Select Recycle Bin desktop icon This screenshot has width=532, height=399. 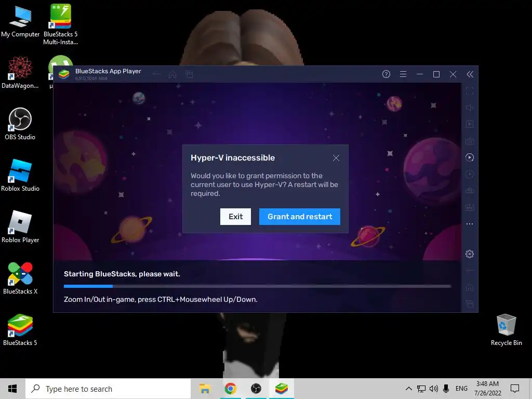click(x=506, y=330)
